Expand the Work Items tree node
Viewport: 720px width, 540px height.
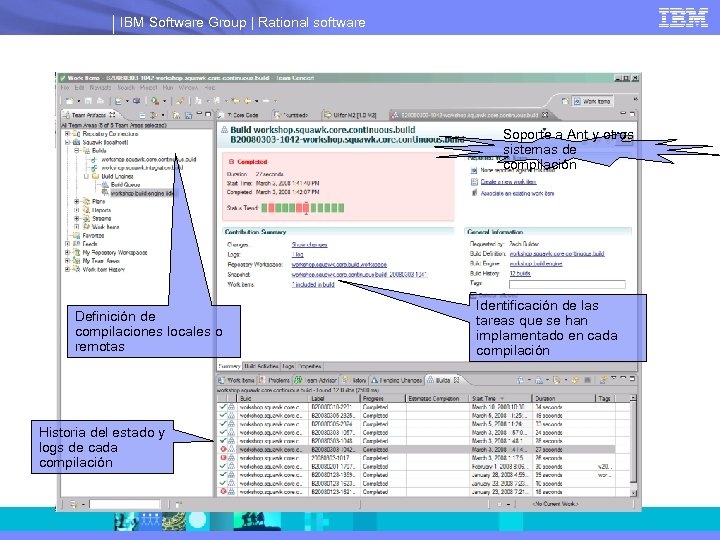point(77,227)
